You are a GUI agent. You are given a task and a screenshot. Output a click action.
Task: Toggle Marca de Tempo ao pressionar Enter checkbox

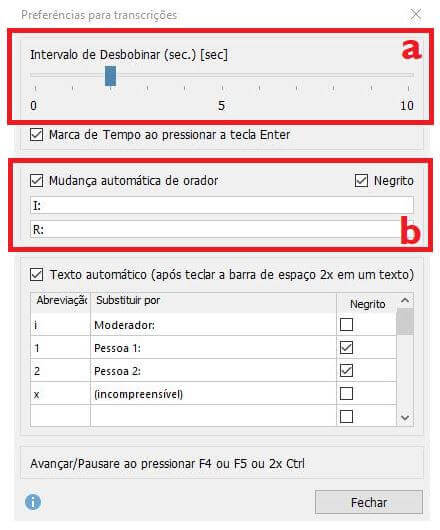click(x=36, y=135)
